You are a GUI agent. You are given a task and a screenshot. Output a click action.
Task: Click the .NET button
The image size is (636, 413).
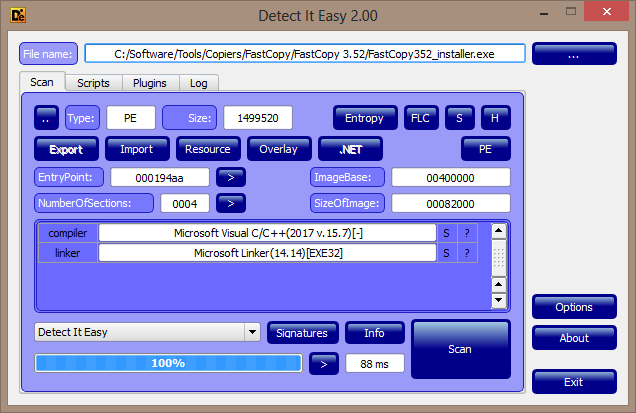coord(350,149)
